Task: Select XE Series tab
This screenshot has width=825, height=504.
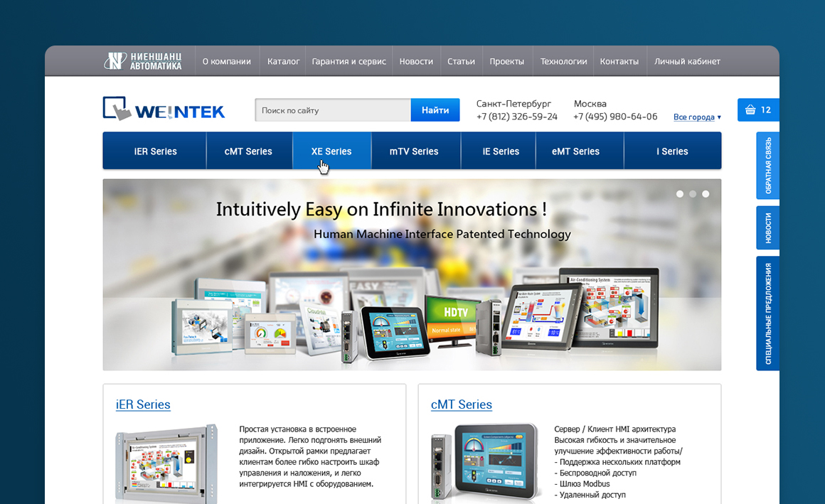Action: click(331, 151)
